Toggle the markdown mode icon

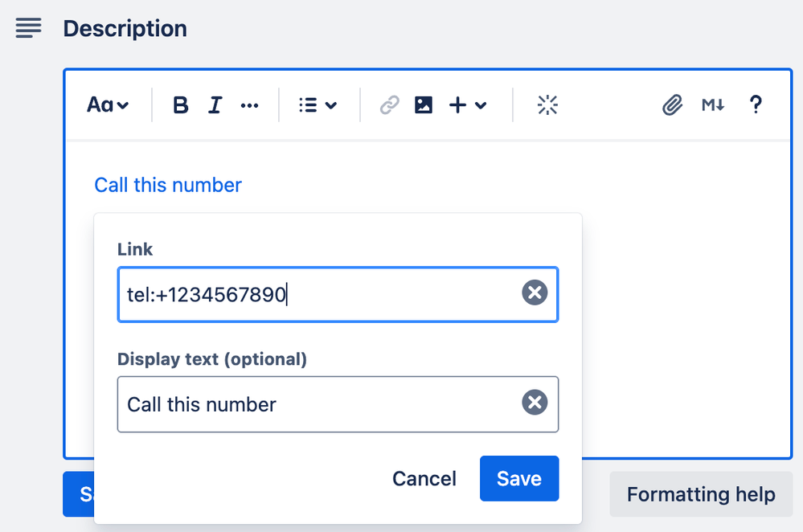[713, 105]
